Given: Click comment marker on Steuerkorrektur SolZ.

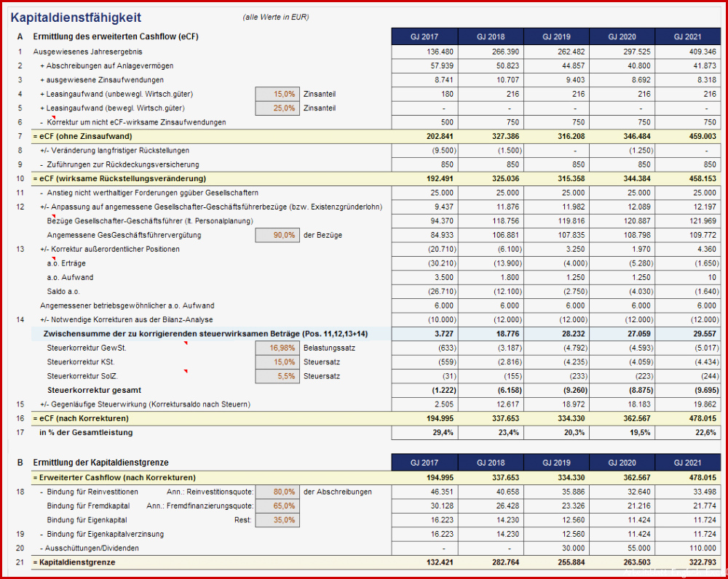Looking at the screenshot, I should pos(186,372).
